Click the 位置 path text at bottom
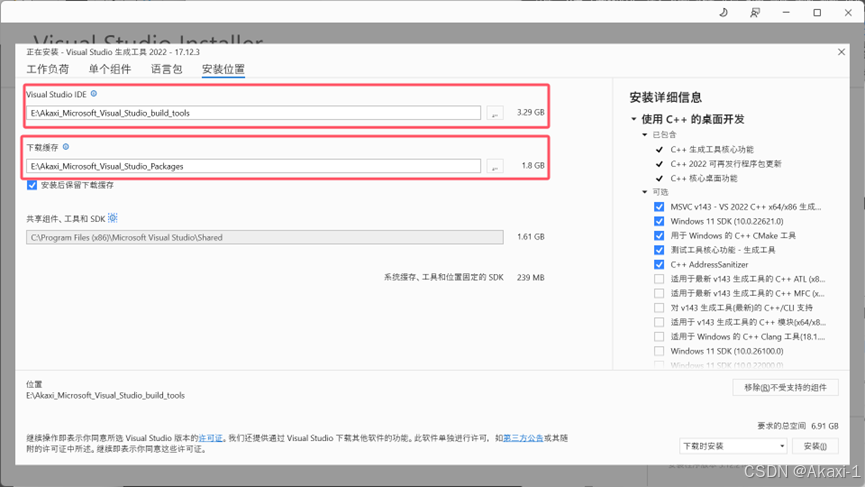The width and height of the screenshot is (865, 487). [x=105, y=395]
